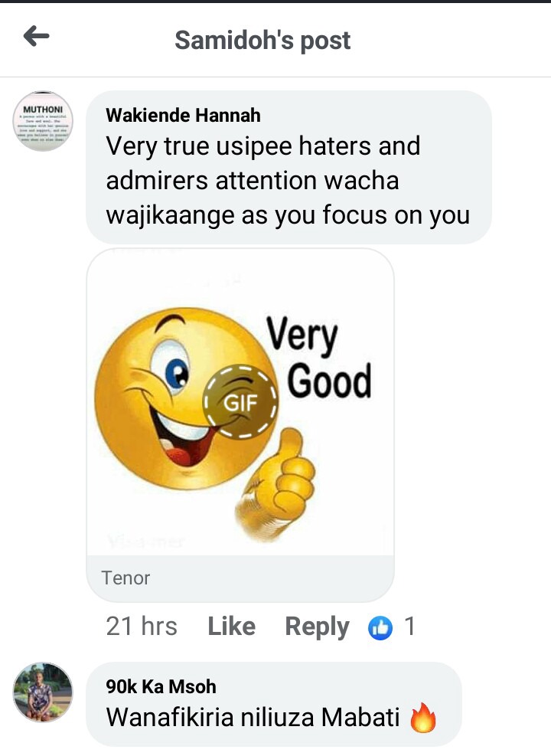Viewport: 551px width, 756px height.
Task: Open Wakiende Hannah's profile picture
Action: (x=43, y=121)
